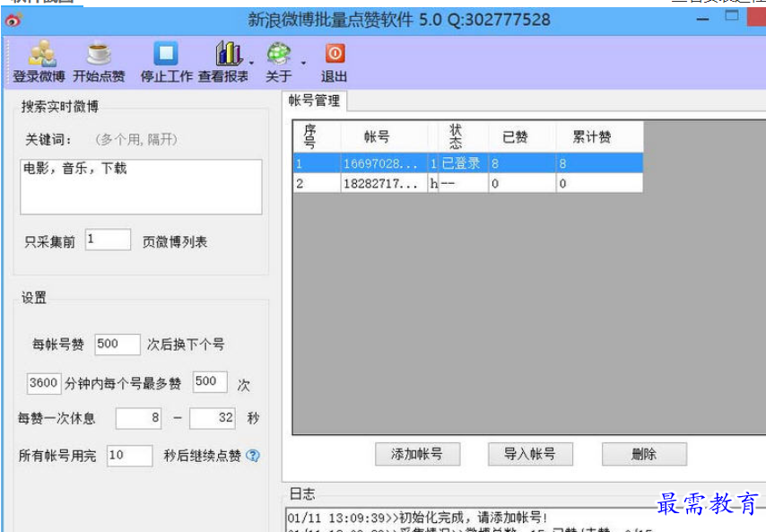Click the 已赞 column header
The height and width of the screenshot is (532, 766).
coord(522,136)
